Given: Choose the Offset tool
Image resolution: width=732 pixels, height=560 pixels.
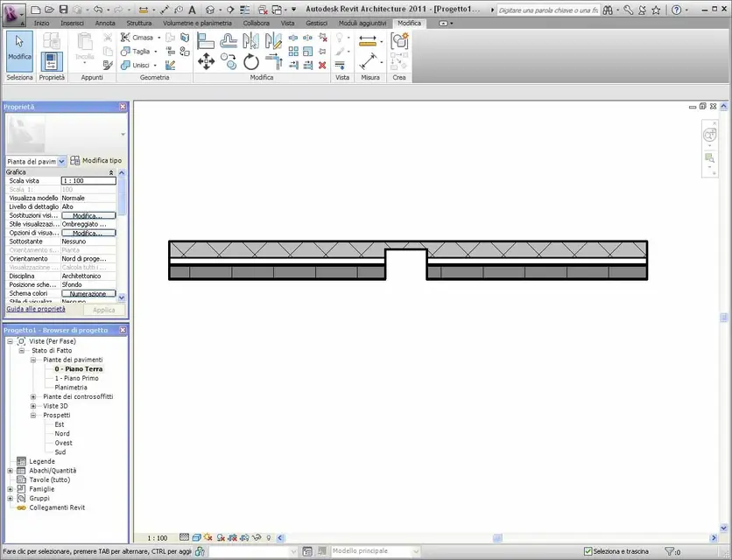Looking at the screenshot, I should tap(229, 41).
